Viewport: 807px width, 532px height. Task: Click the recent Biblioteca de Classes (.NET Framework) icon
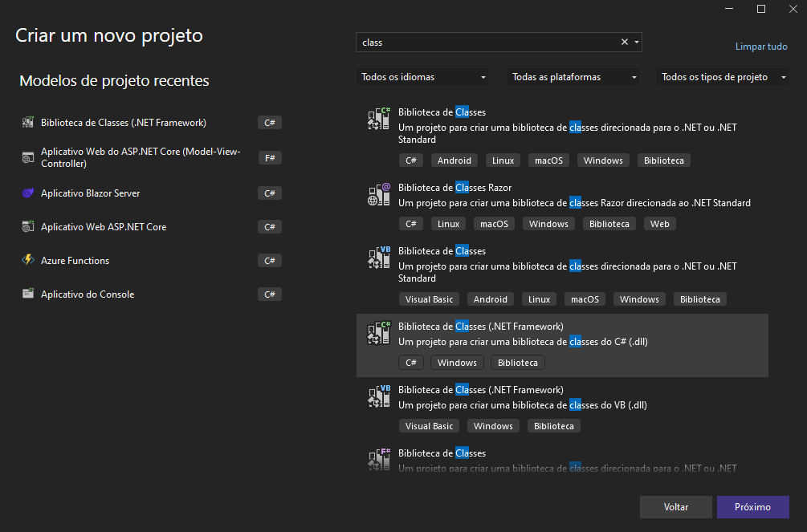[x=28, y=123]
